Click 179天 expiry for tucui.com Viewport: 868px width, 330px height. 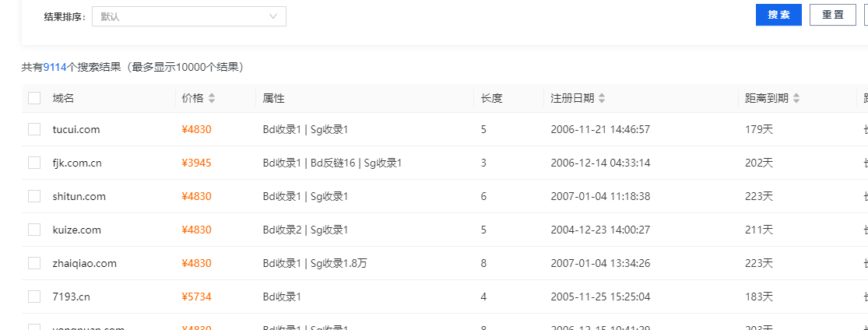click(759, 129)
